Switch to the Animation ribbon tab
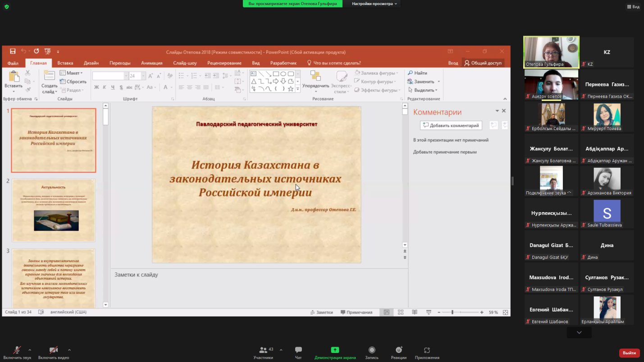Image resolution: width=644 pixels, height=362 pixels. click(151, 63)
